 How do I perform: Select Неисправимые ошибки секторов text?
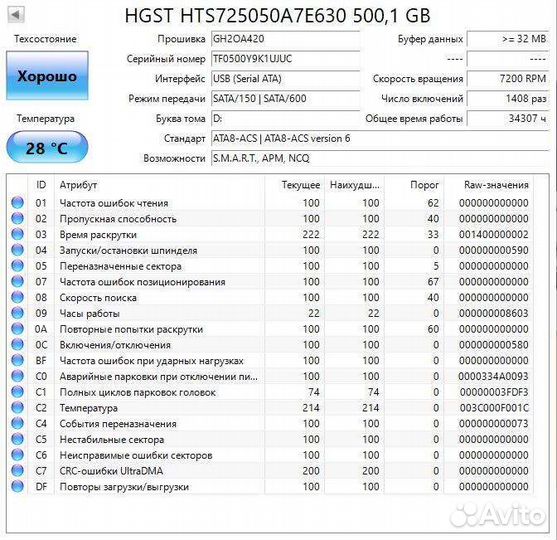(x=136, y=455)
